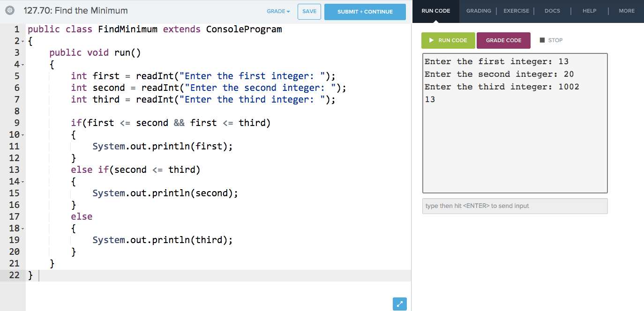Click the Save button

pyautogui.click(x=309, y=12)
